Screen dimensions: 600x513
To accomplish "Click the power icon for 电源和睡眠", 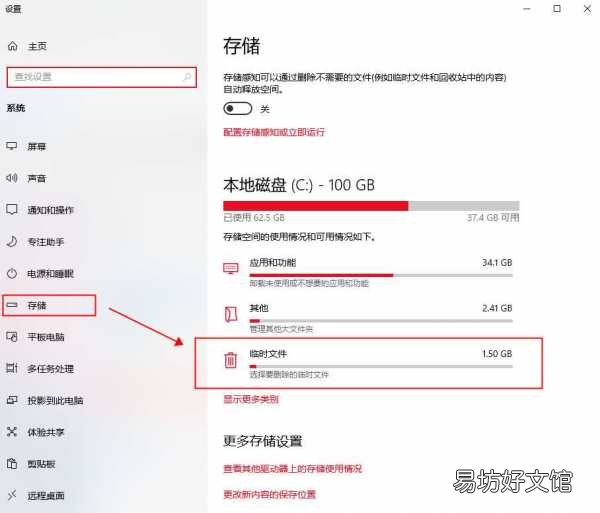I will 12,273.
